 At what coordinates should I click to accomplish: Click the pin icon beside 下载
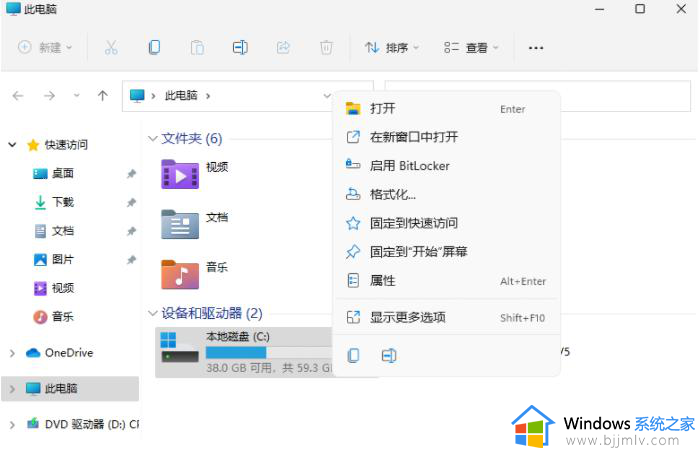pos(131,203)
